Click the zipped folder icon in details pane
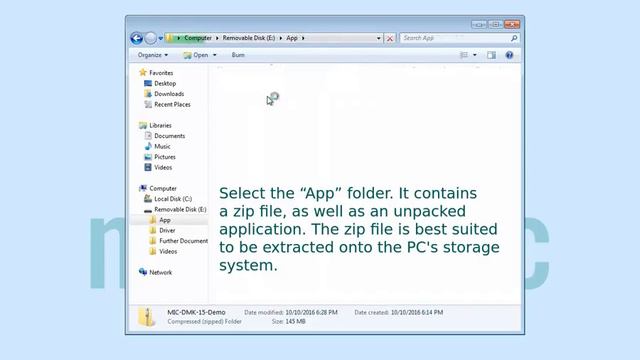 point(146,317)
